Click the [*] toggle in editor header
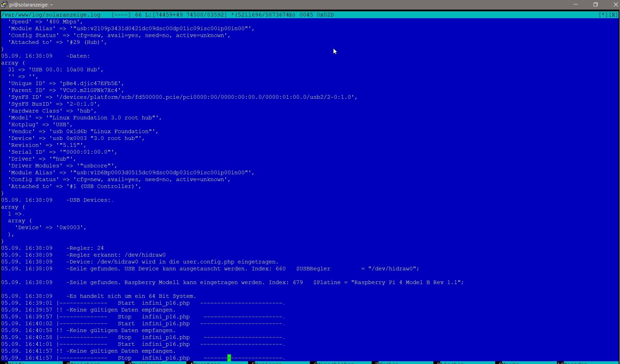The height and width of the screenshot is (364, 620). tap(603, 15)
